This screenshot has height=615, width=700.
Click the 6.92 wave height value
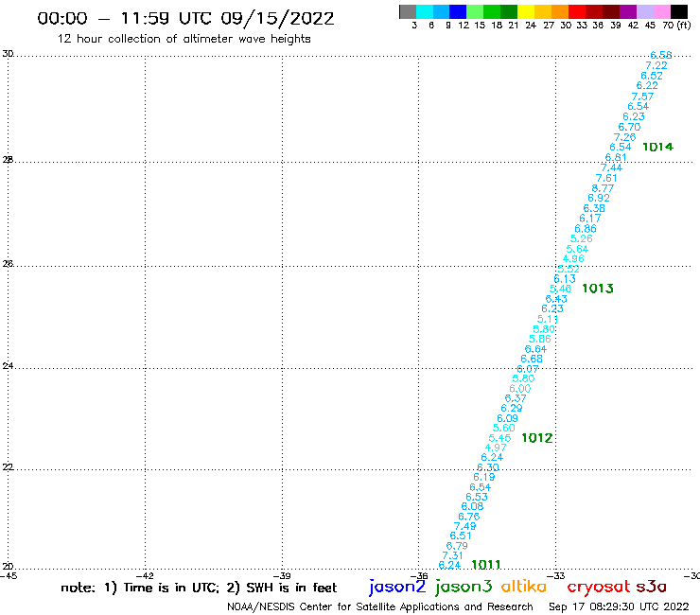pos(599,198)
